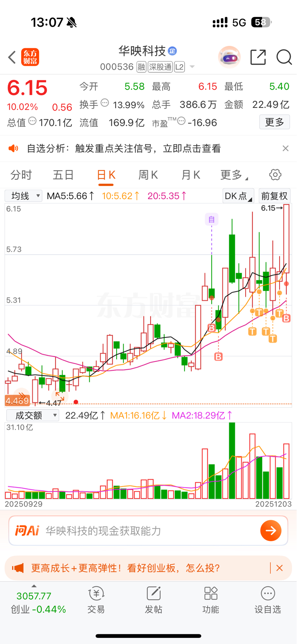Tap the 金额 22.49亿 value
This screenshot has width=297, height=644.
point(270,105)
